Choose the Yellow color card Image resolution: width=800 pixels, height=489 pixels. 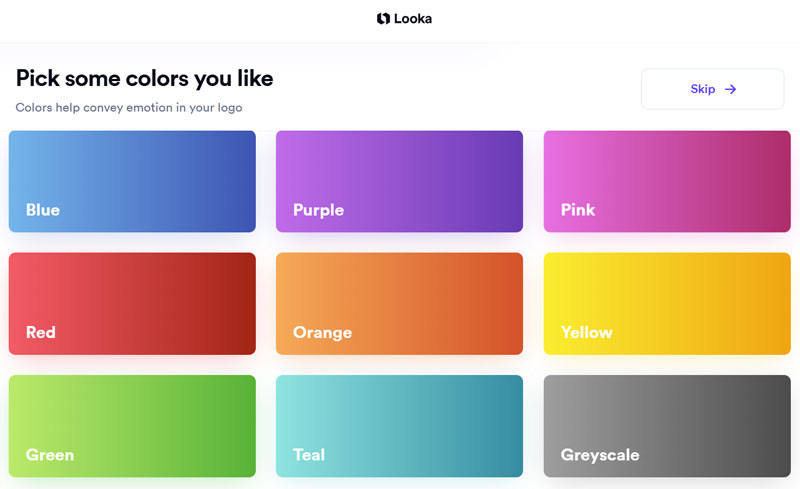667,303
